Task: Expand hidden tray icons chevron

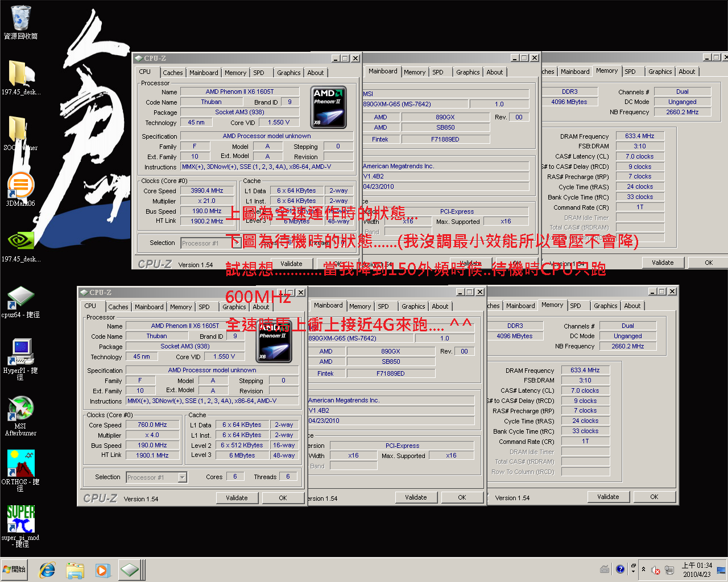Action: (x=643, y=569)
